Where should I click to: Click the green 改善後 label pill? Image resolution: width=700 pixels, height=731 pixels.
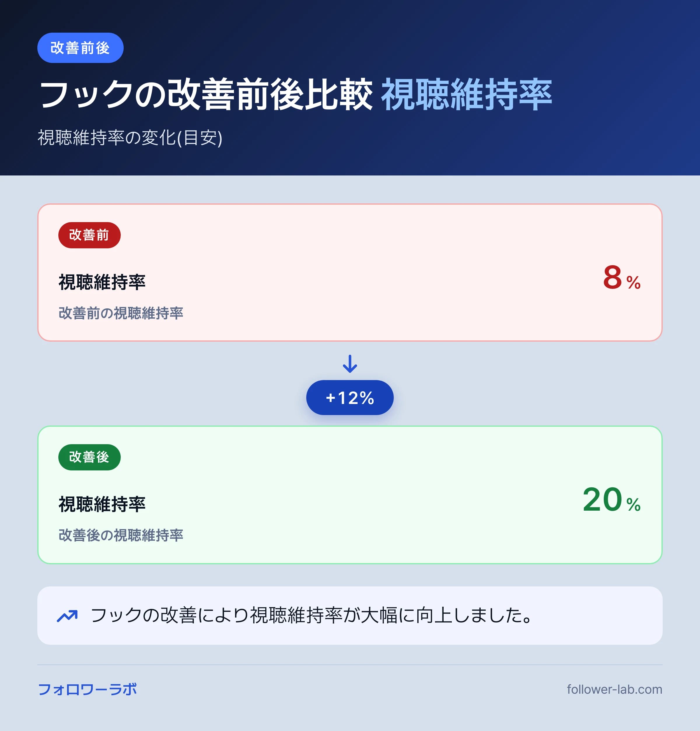click(x=89, y=457)
